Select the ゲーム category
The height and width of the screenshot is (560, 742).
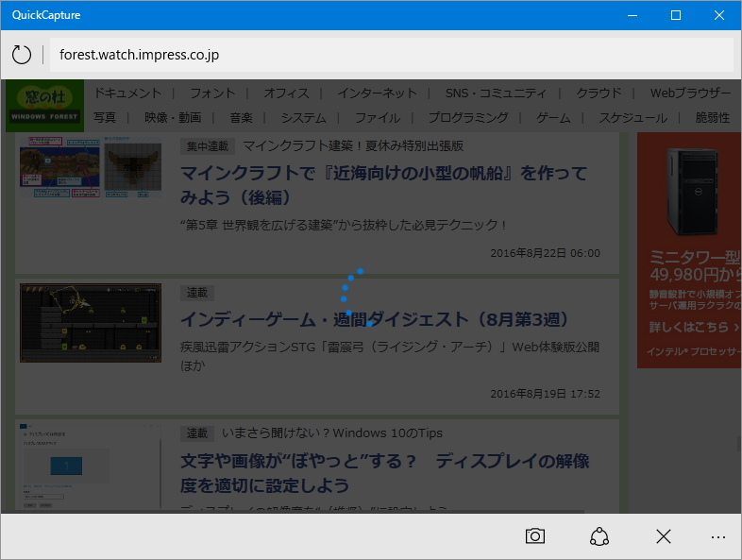point(553,117)
